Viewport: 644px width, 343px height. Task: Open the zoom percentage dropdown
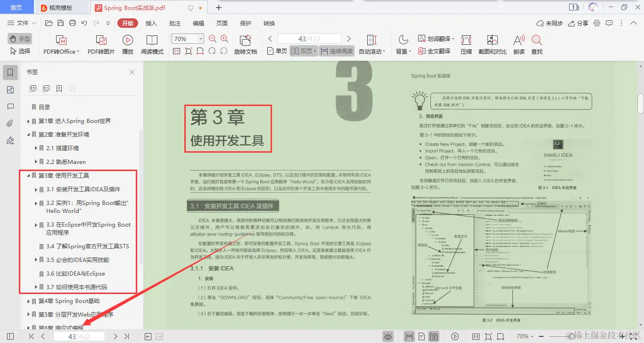pos(200,38)
